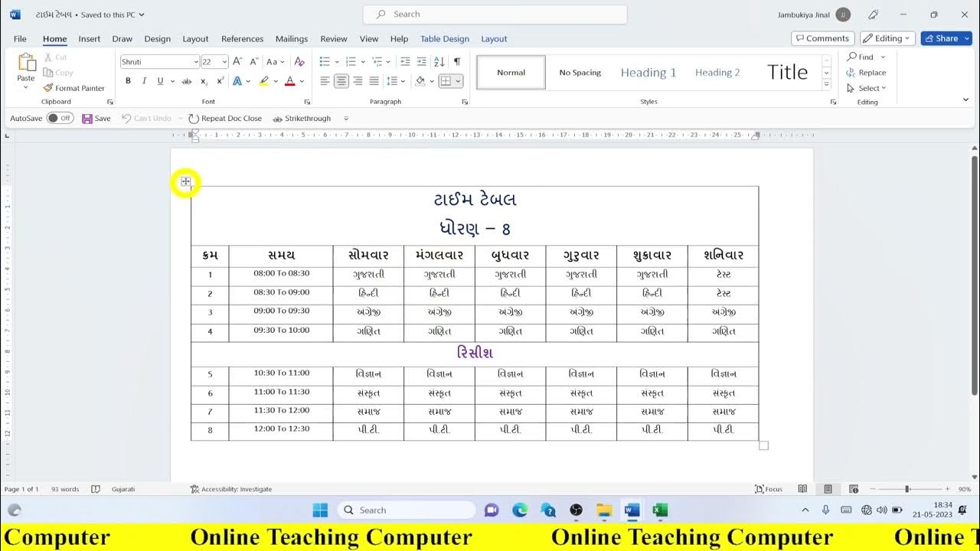Toggle Center alignment
980x551 pixels.
click(x=341, y=81)
